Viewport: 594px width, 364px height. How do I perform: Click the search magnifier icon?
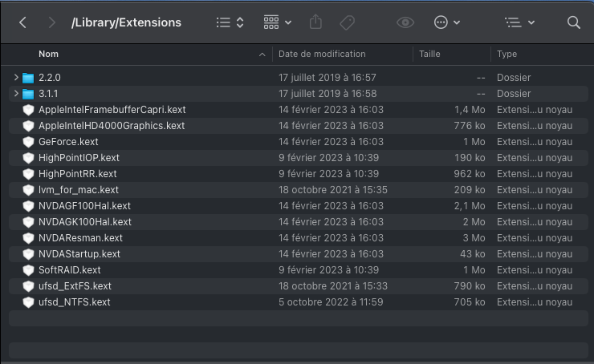(574, 22)
